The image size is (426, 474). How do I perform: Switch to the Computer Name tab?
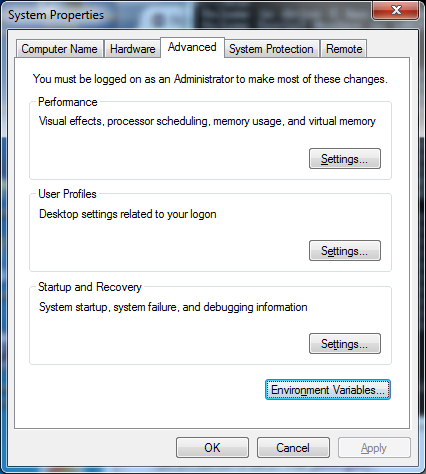[59, 49]
